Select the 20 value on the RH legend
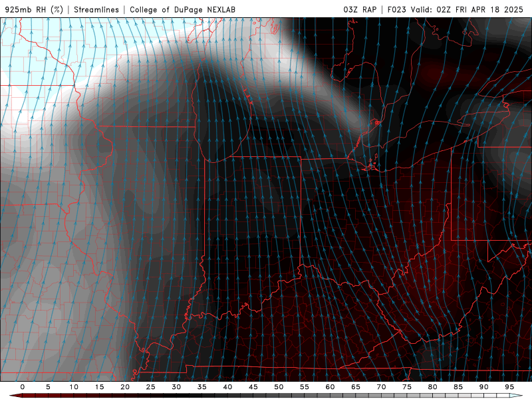This screenshot has height=399, width=532. point(125,387)
